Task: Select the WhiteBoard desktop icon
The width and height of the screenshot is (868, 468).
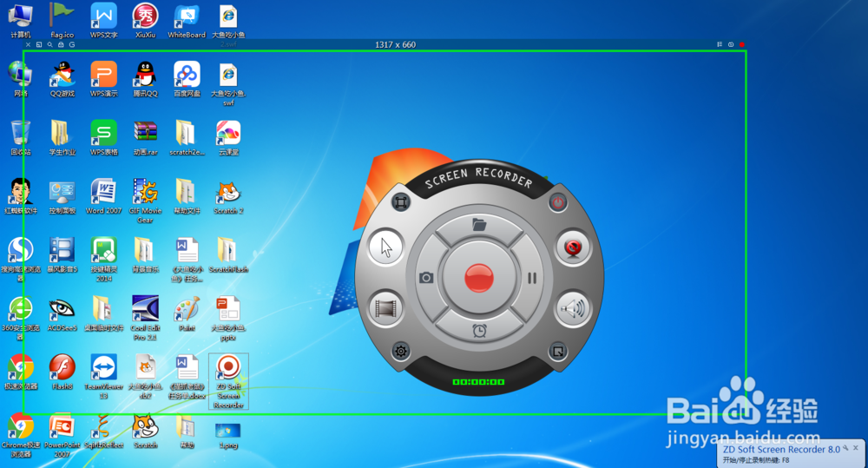Action: pyautogui.click(x=187, y=21)
